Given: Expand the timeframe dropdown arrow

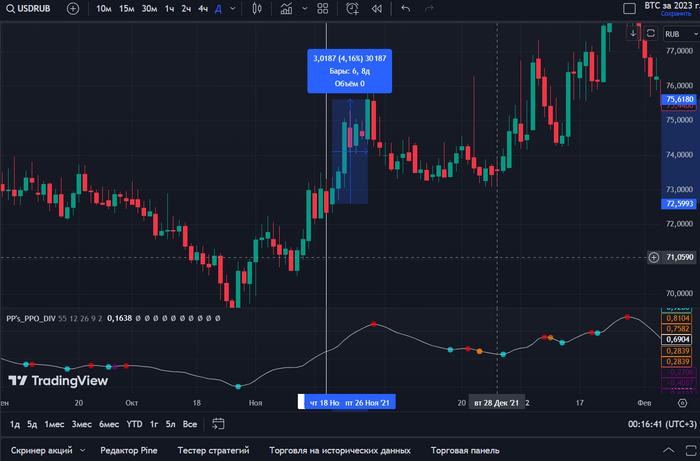Looking at the screenshot, I should (x=233, y=8).
